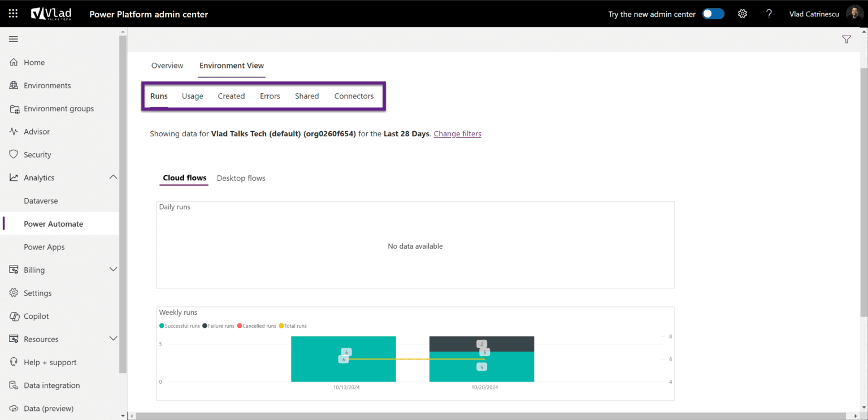868x420 pixels.
Task: Switch to the Overview tab
Action: click(x=167, y=66)
